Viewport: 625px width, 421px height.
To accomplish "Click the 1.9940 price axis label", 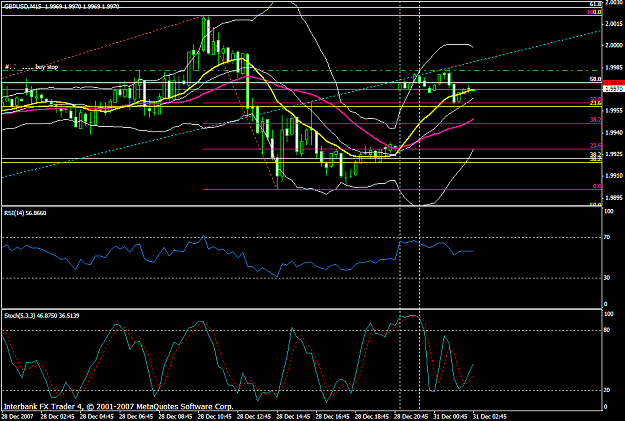I will click(x=614, y=132).
